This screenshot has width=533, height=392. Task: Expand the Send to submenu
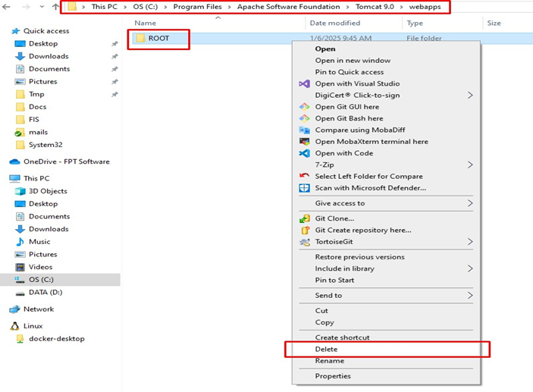[470, 296]
